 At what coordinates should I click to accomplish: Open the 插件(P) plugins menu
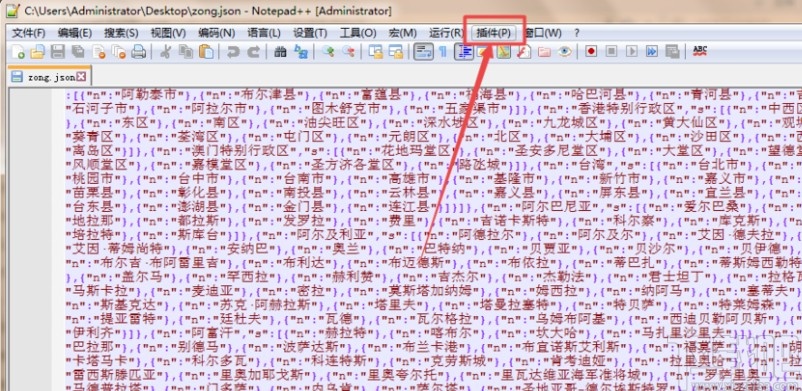tap(494, 33)
